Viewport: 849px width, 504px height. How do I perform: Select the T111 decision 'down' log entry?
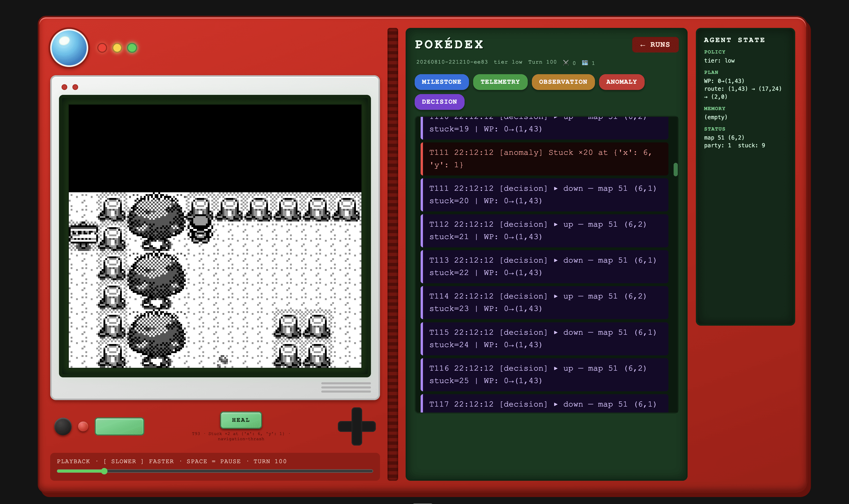click(x=544, y=195)
